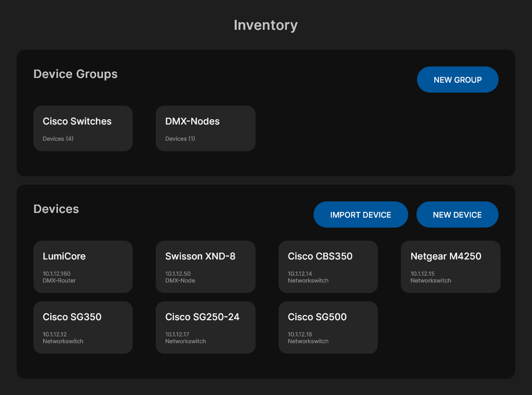Click the Inventory page title
532x395 pixels.
(x=266, y=25)
